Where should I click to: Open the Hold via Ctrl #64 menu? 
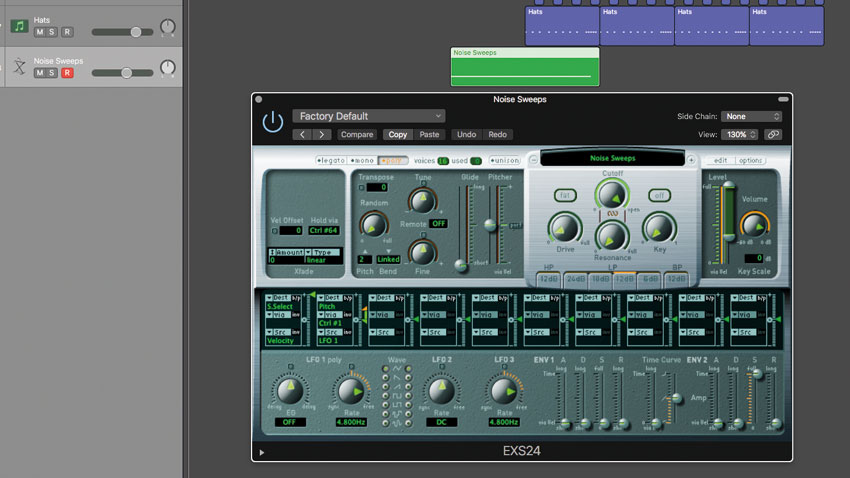(324, 230)
